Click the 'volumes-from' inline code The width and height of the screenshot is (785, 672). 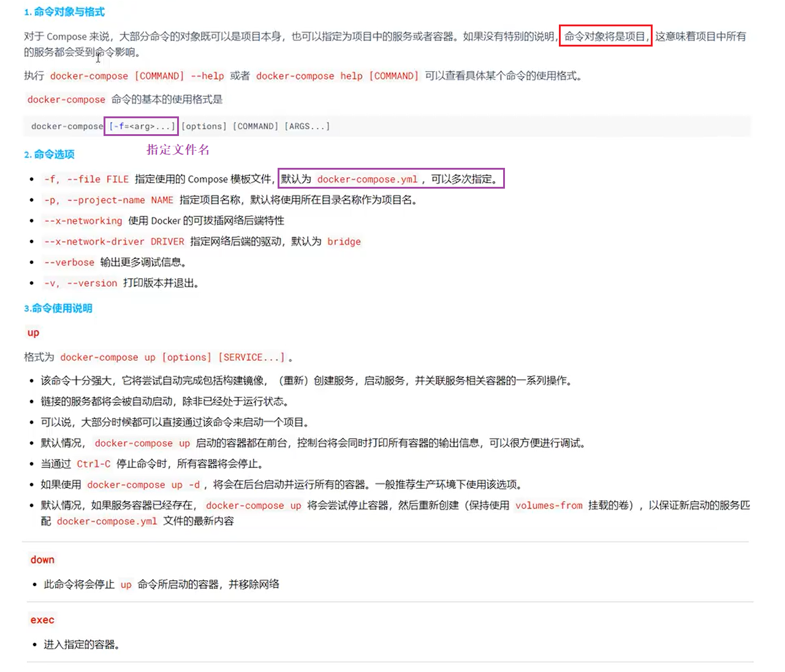[548, 505]
